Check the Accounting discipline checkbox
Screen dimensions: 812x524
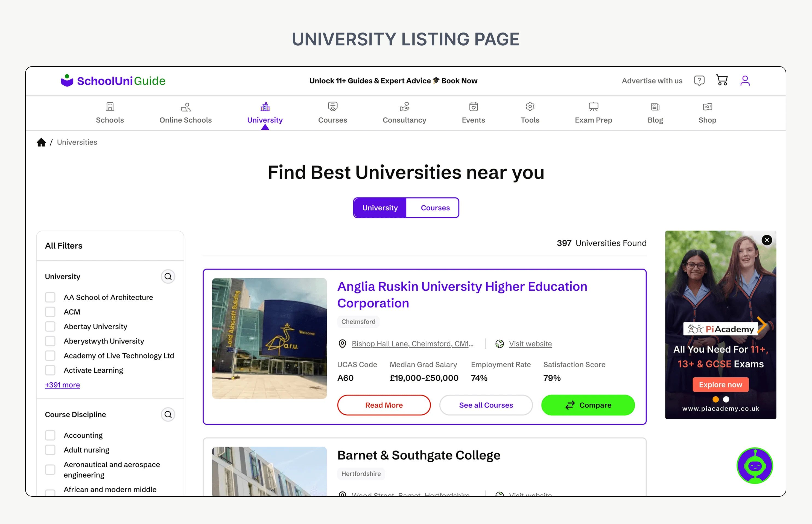pos(50,435)
